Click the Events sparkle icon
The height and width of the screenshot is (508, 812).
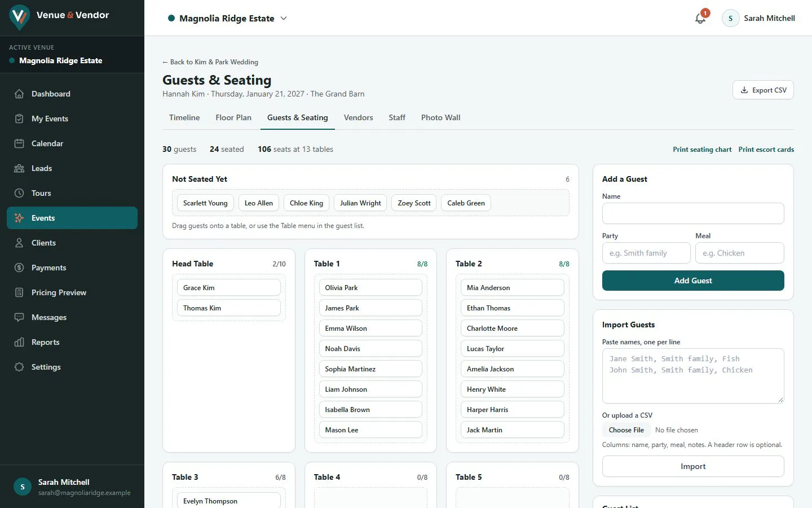[x=19, y=218]
